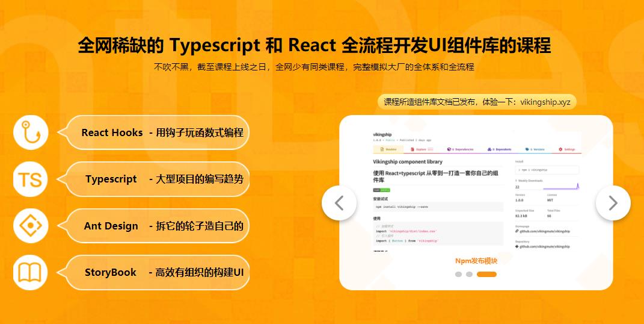The width and height of the screenshot is (644, 324).
Task: Click the '1.0.0' version value
Action: click(520, 200)
